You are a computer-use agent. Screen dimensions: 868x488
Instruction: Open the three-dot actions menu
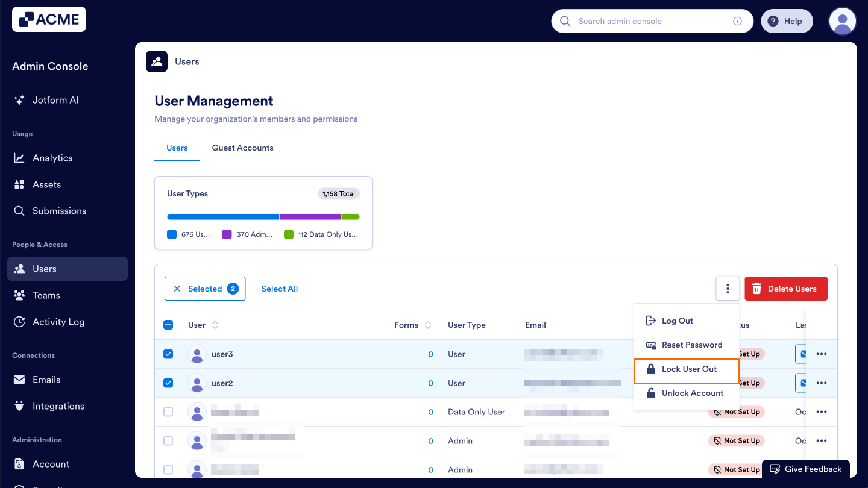point(728,289)
